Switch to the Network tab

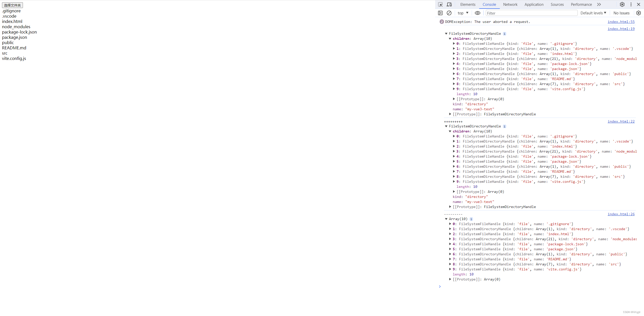[x=510, y=5]
